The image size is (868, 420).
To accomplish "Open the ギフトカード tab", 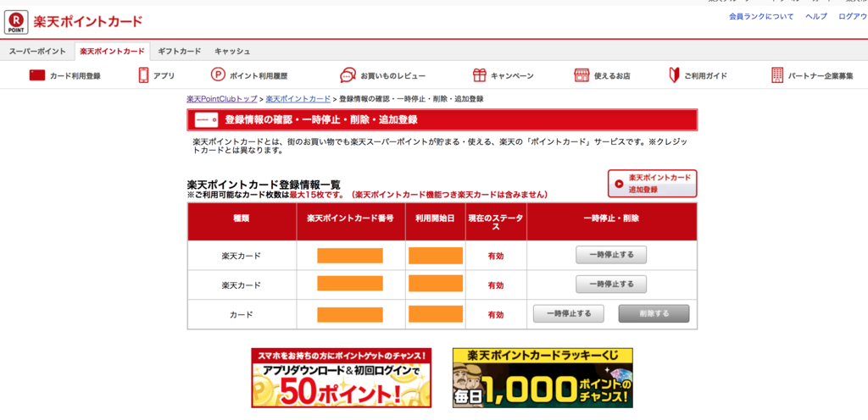I will [180, 52].
